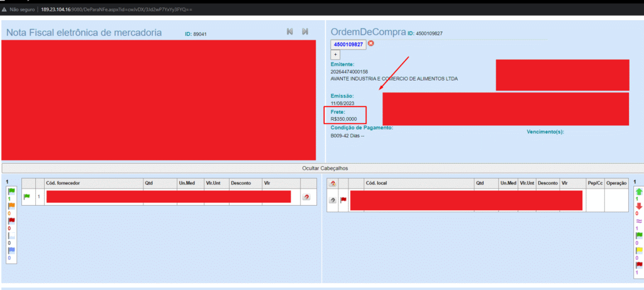The width and height of the screenshot is (644, 290).
Task: Click the purple approximate symbol in right sidebar
Action: click(x=639, y=221)
